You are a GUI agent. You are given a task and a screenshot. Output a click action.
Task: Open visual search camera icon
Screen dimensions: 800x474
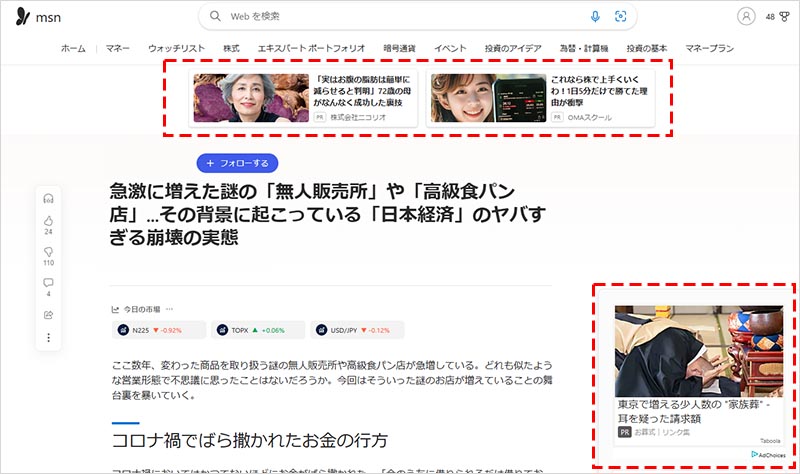tap(620, 16)
